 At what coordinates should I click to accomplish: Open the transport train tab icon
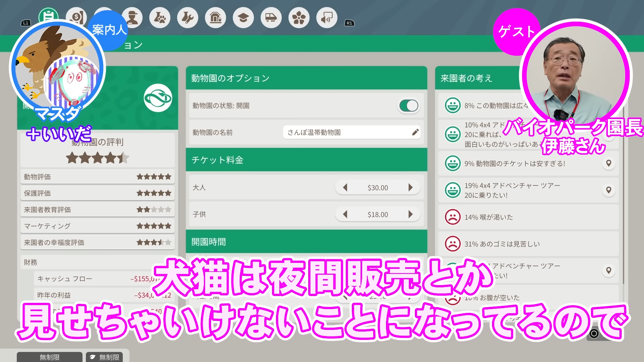click(x=271, y=18)
